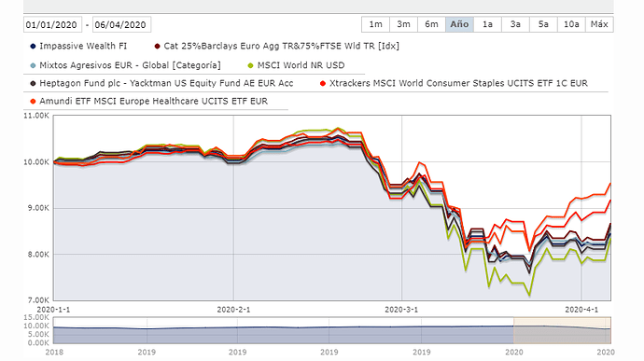Select the 10a time range button
This screenshot has width=644, height=361.
click(571, 24)
